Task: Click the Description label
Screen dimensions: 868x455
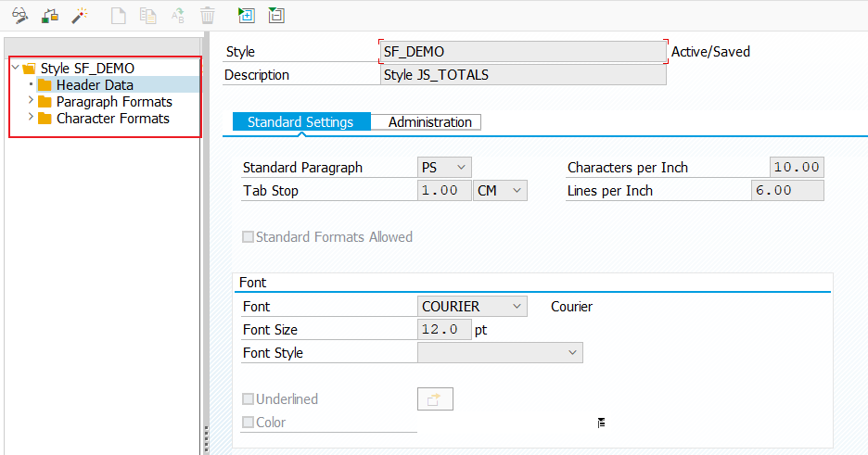Action: (257, 75)
